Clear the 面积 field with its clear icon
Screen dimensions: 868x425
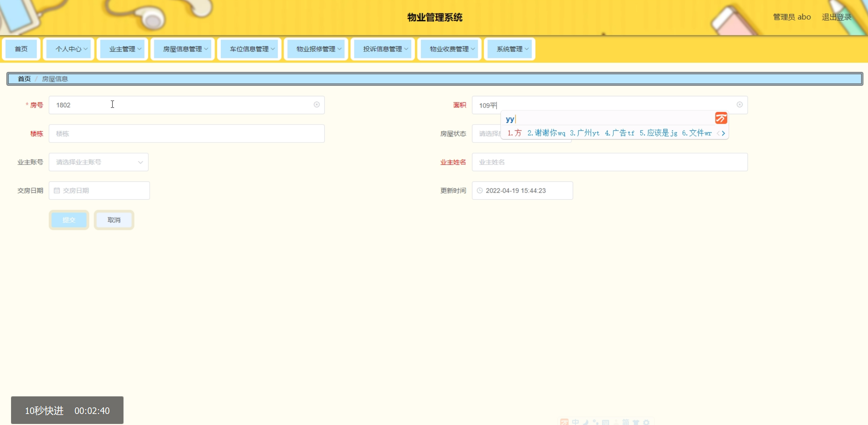(739, 105)
